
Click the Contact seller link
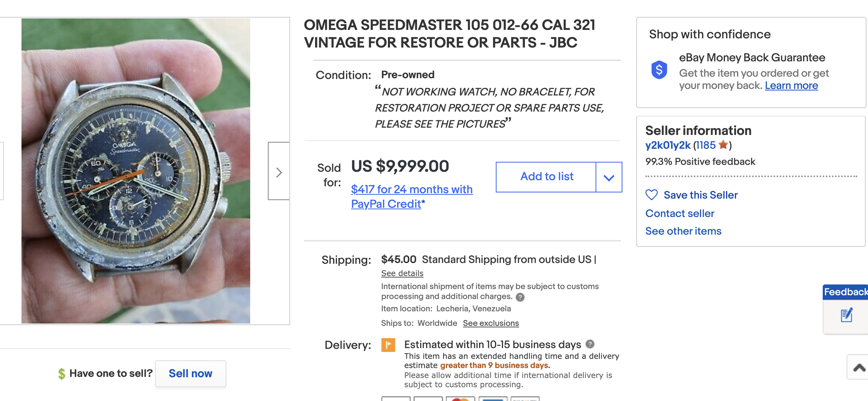coord(680,213)
